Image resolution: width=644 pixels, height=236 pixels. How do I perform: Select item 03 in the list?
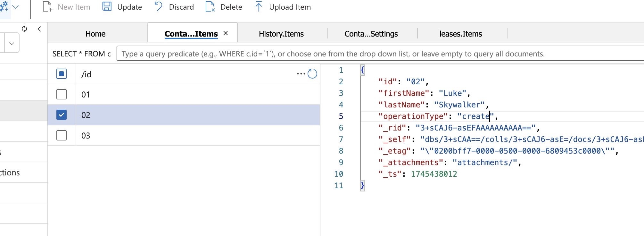pyautogui.click(x=192, y=135)
